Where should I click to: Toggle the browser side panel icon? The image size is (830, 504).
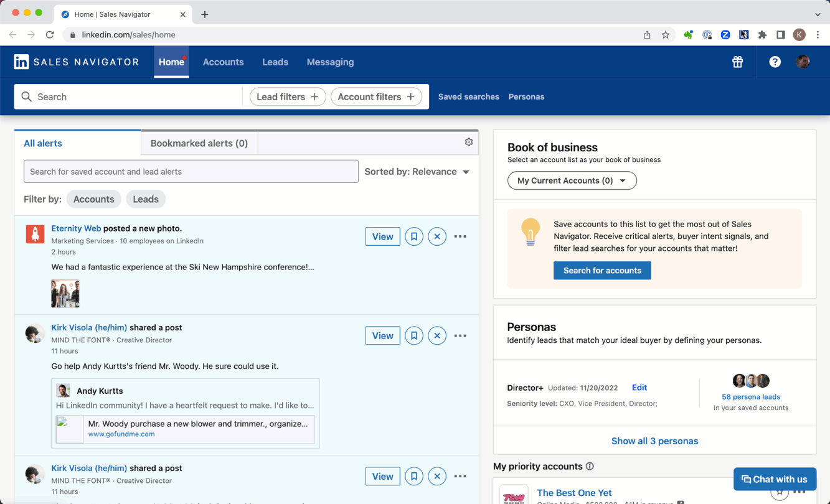click(x=781, y=35)
